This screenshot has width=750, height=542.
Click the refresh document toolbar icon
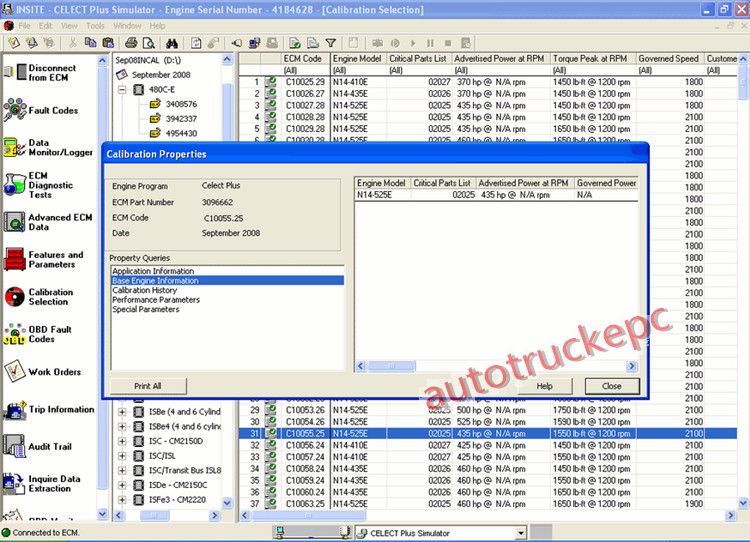[196, 43]
